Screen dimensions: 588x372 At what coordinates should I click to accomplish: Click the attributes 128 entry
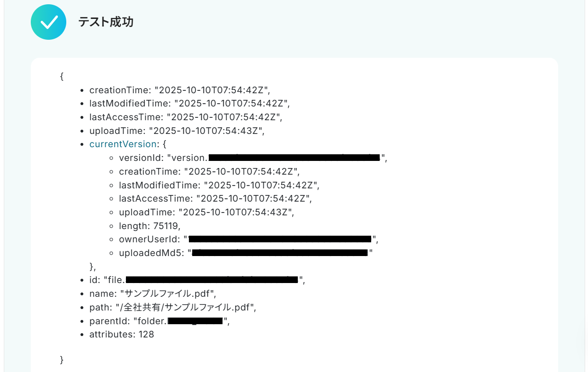coord(122,335)
